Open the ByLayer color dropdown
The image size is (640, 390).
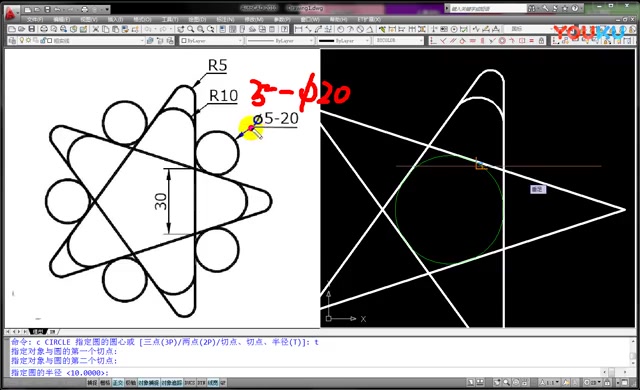[x=211, y=40]
